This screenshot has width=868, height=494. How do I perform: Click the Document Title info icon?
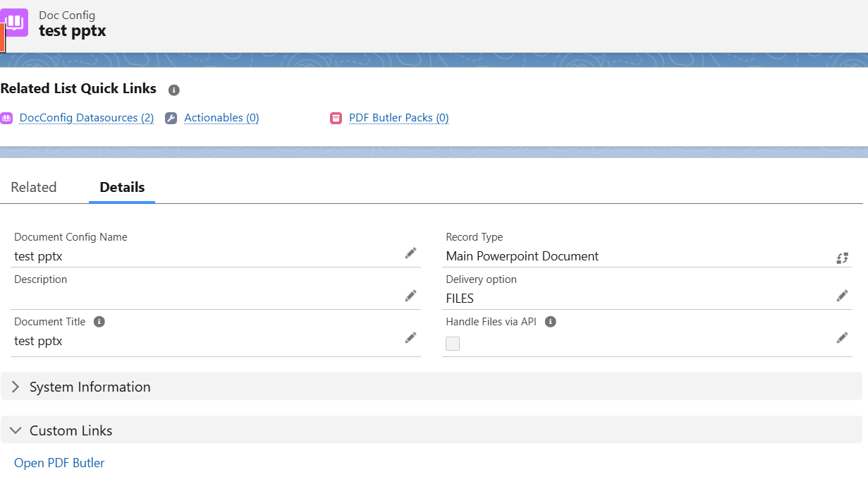point(99,321)
